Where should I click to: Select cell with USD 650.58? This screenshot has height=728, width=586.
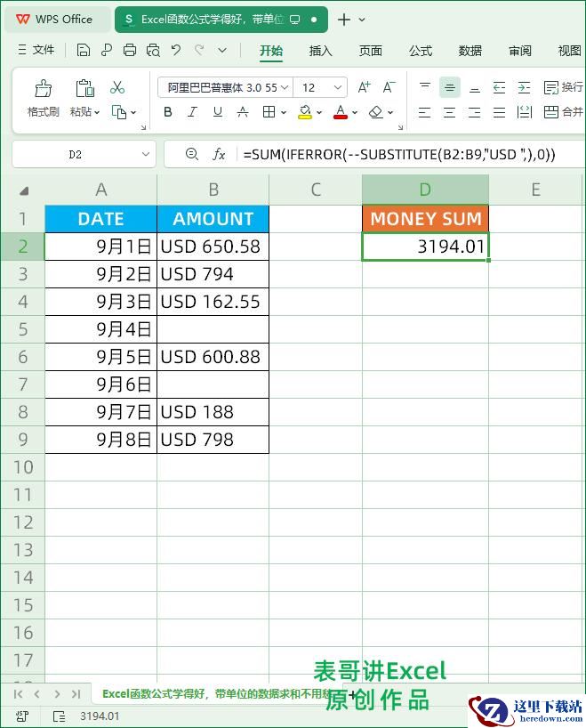tap(213, 247)
